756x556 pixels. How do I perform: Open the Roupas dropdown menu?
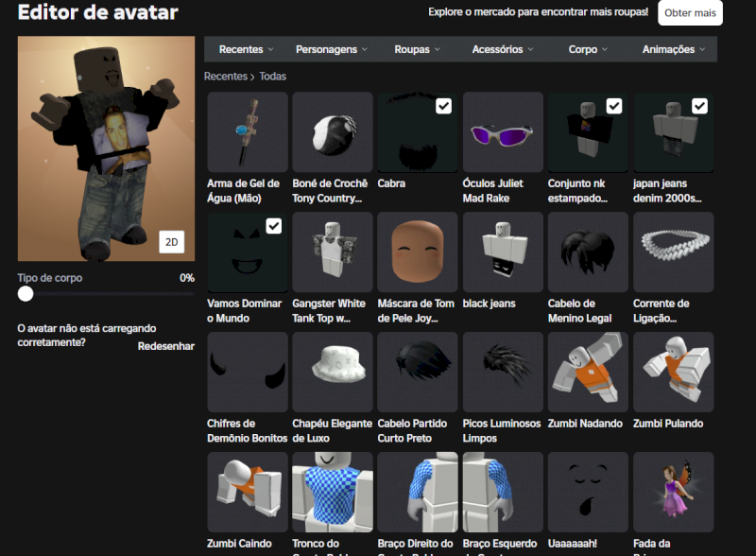pos(417,49)
